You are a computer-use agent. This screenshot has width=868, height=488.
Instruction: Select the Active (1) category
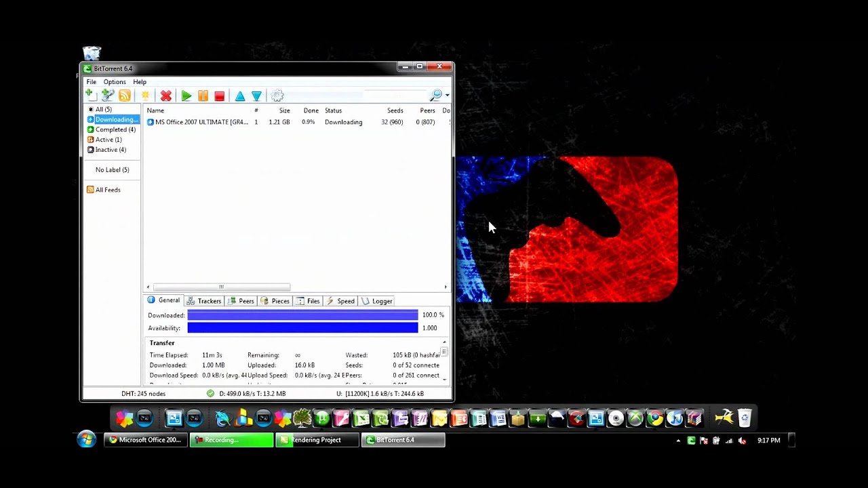pos(104,140)
